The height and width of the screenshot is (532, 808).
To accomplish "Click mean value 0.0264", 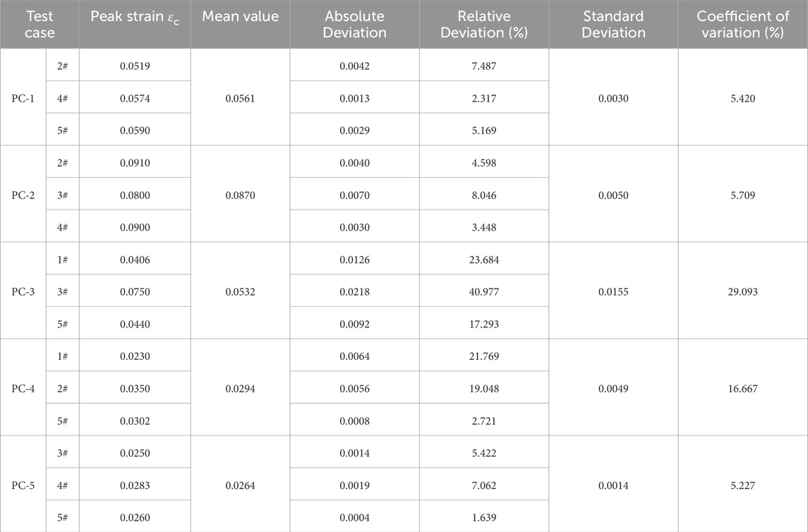I will tap(240, 485).
